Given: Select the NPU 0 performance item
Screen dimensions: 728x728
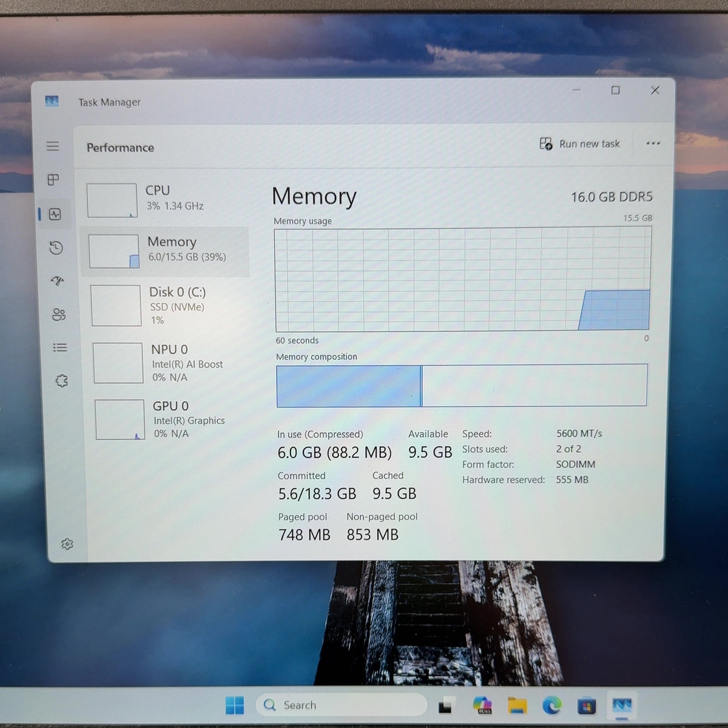Looking at the screenshot, I should (170, 363).
